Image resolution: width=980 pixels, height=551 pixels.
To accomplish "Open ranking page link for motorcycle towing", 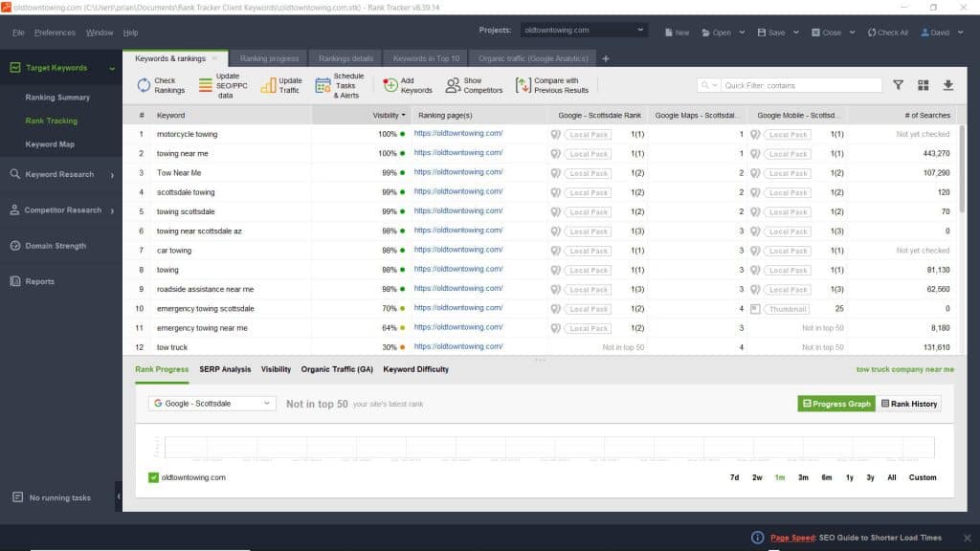I will (458, 133).
